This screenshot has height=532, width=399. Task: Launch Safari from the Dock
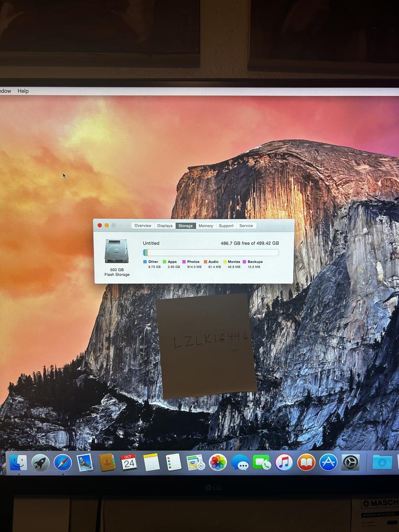point(63,463)
